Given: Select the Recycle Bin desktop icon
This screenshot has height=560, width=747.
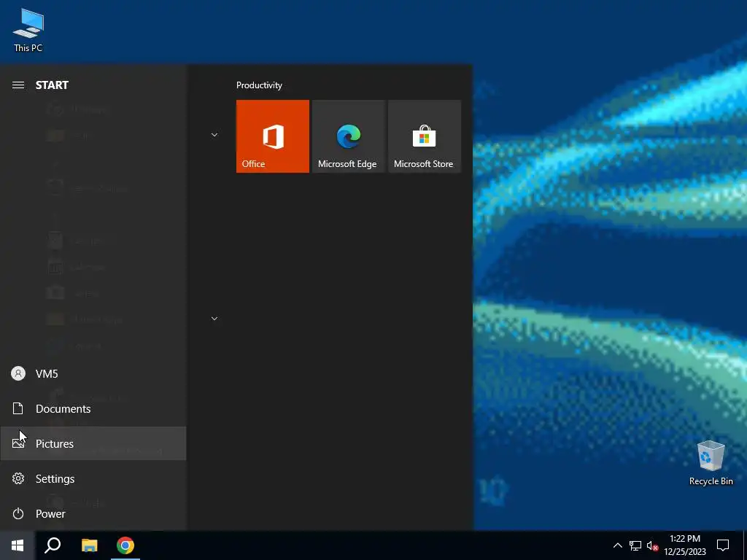Looking at the screenshot, I should coord(711,463).
